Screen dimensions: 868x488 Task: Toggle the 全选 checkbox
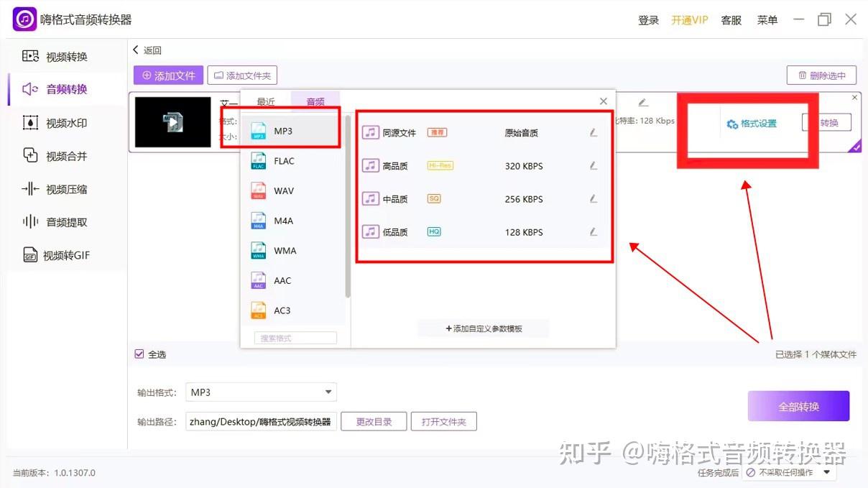(139, 354)
